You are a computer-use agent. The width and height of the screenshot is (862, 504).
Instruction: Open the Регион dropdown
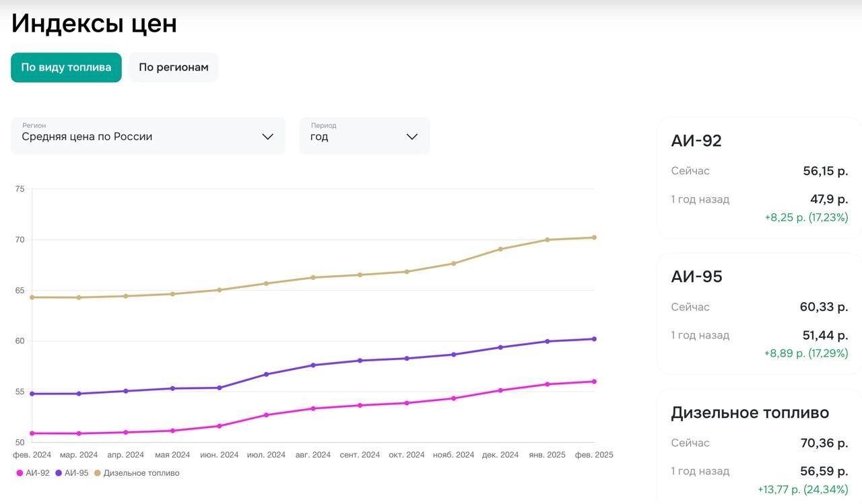(x=147, y=136)
